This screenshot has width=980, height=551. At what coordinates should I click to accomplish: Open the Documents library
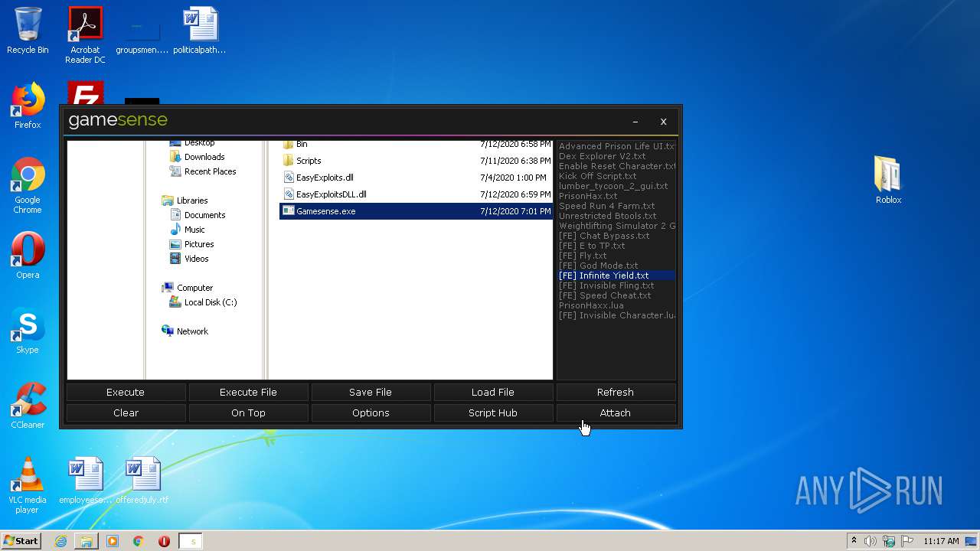click(x=197, y=215)
